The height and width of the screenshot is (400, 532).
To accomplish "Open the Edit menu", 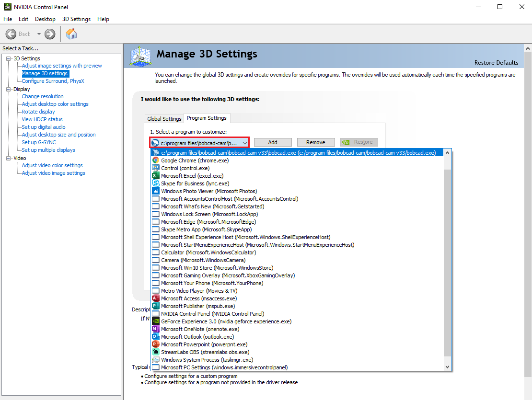I will 23,19.
